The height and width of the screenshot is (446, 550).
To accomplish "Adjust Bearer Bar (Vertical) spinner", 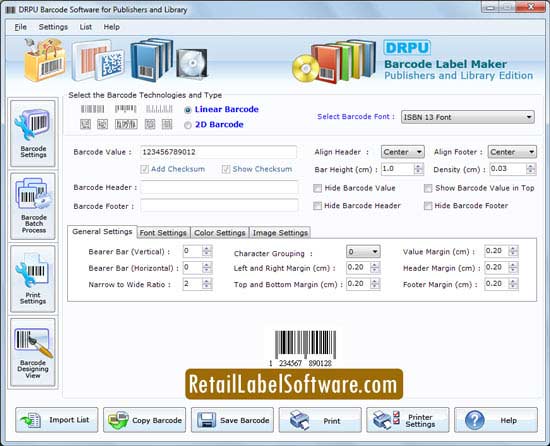I will (x=207, y=251).
